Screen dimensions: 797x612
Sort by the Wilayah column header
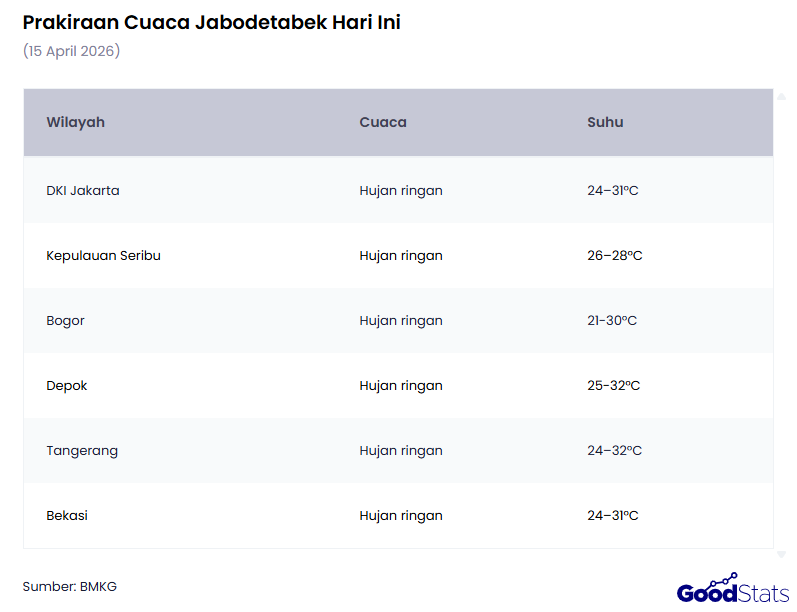tap(76, 122)
